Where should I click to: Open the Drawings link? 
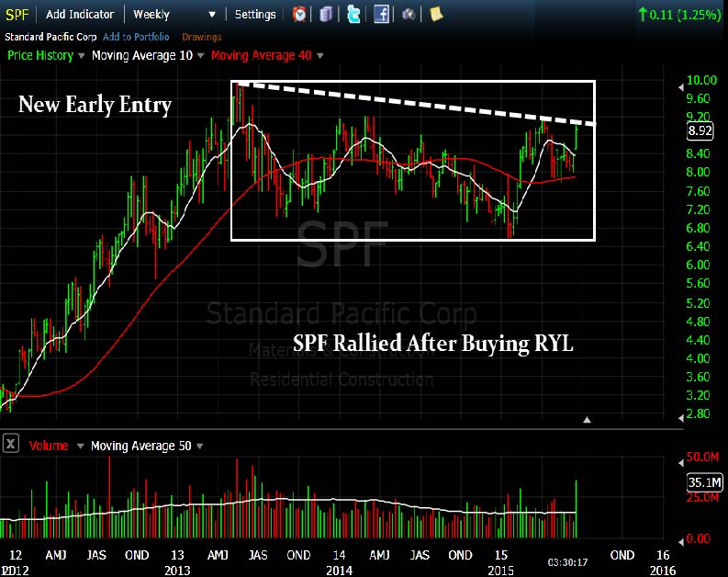coord(201,37)
